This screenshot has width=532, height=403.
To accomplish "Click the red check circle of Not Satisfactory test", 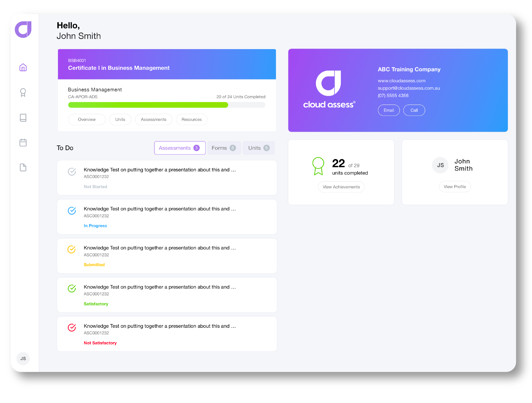I will click(x=72, y=328).
